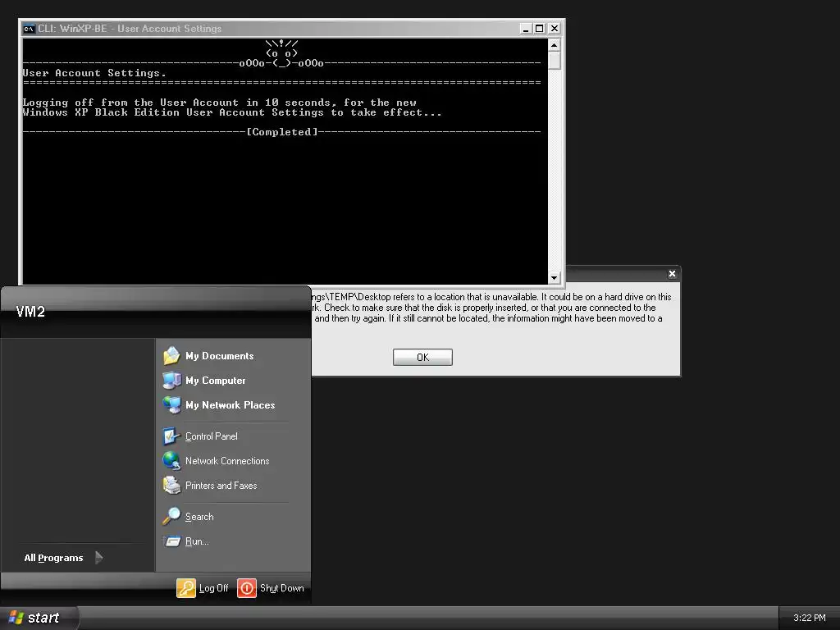
Task: Maximize the CLI WinXP-BE window
Action: (540, 29)
